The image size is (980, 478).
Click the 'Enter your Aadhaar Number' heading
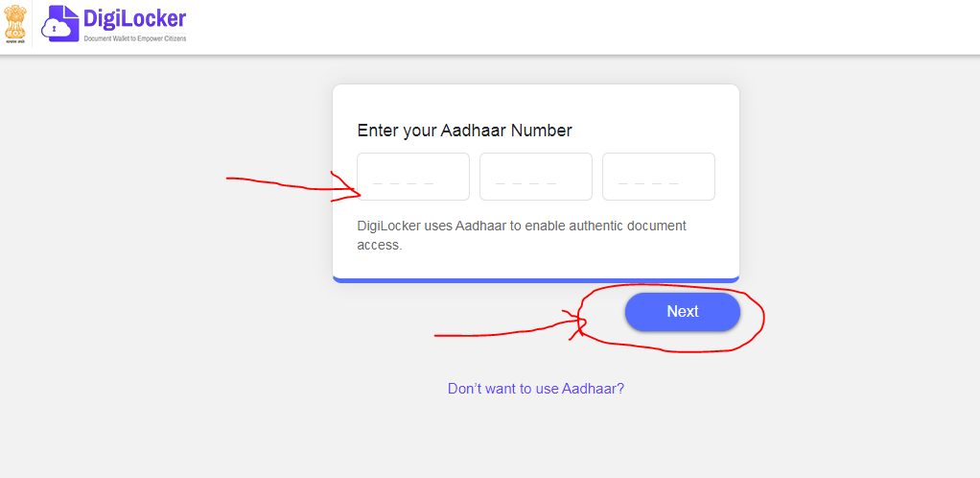pos(464,131)
